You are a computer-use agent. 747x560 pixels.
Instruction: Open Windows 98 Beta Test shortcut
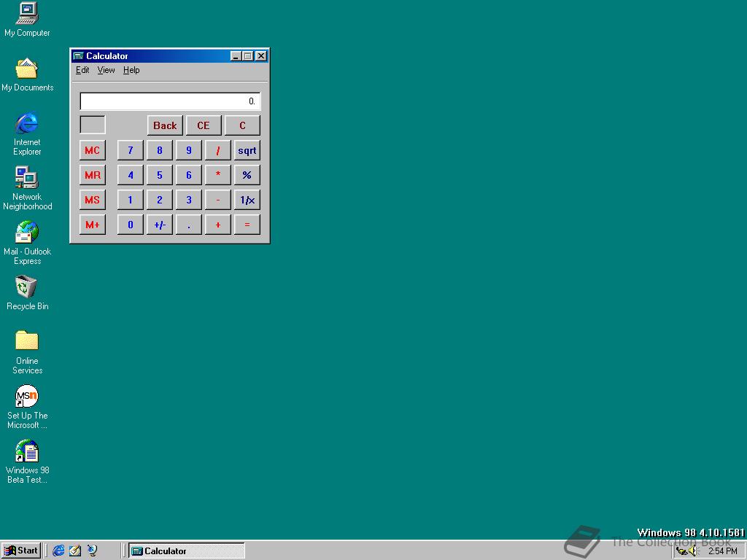27,462
